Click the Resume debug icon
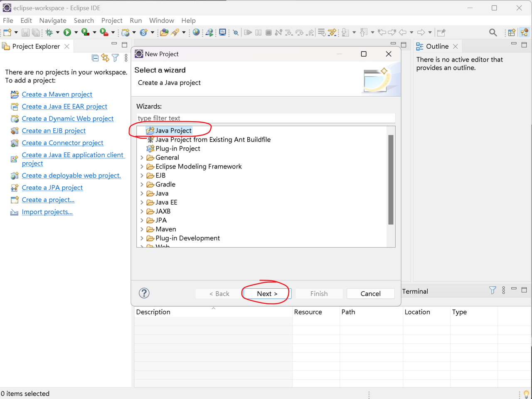532x399 pixels. [x=248, y=32]
